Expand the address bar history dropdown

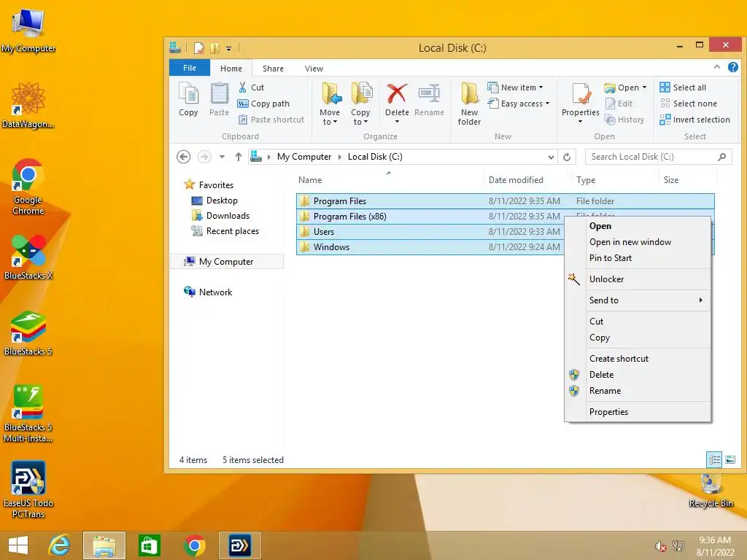point(551,157)
